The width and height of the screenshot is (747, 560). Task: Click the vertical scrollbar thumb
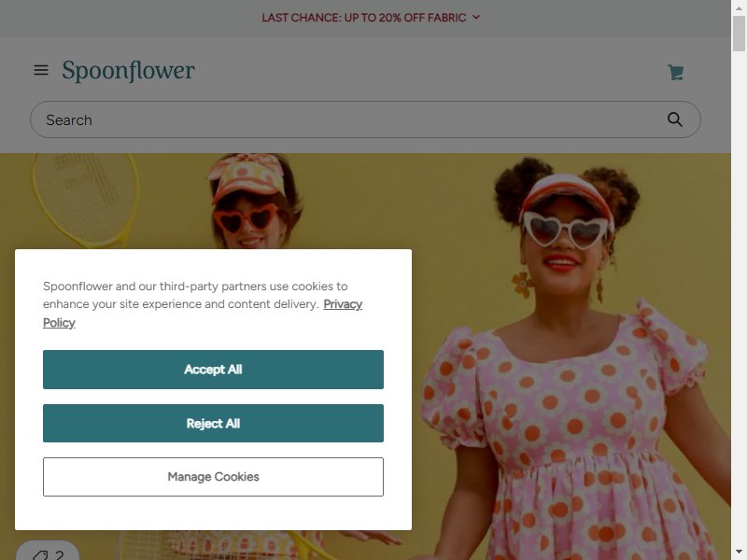click(739, 34)
